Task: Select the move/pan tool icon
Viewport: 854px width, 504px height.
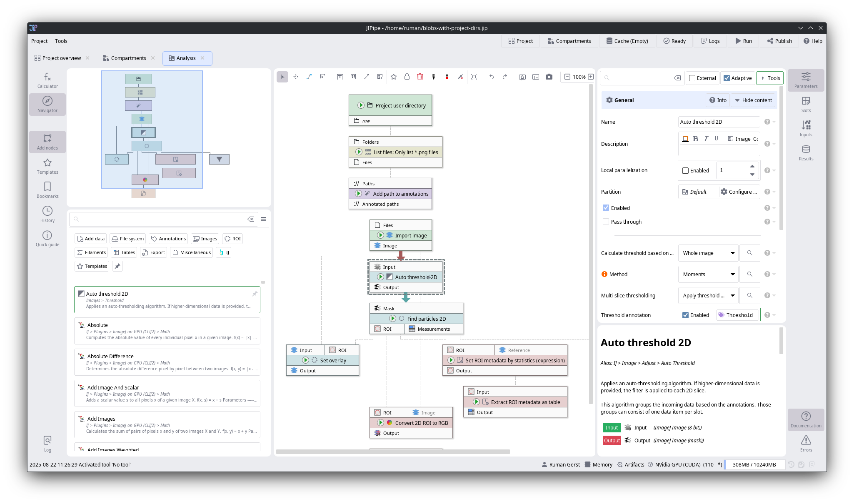Action: tap(296, 77)
